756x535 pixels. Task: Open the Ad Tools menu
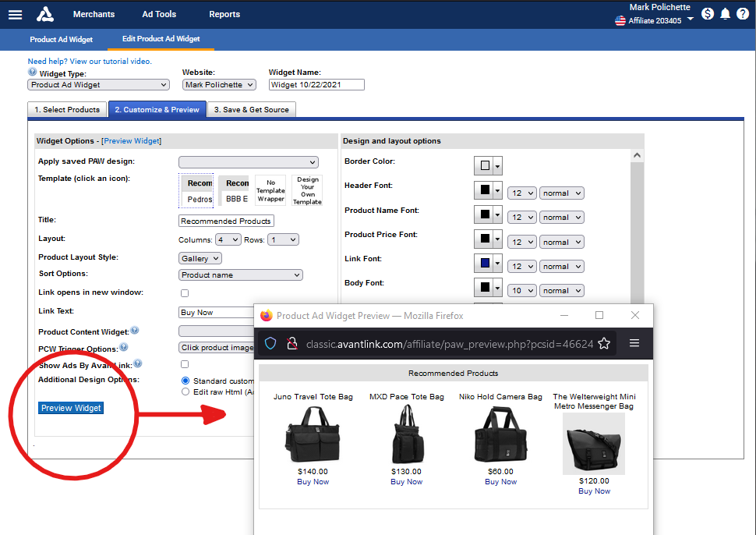159,15
